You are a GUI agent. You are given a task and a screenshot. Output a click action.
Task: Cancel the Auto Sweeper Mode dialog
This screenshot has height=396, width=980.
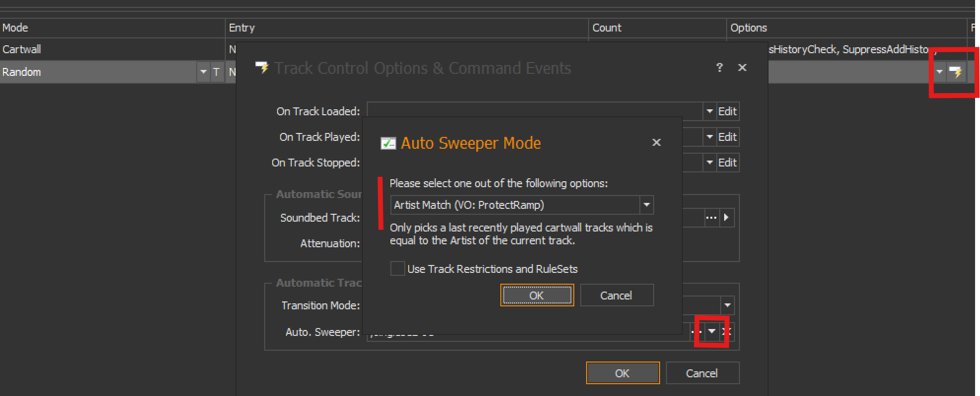[616, 296]
